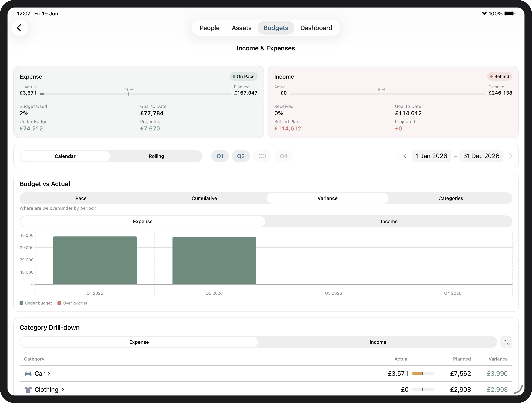Select the Variance chart view
Viewport: 532px width, 403px height.
[327, 198]
